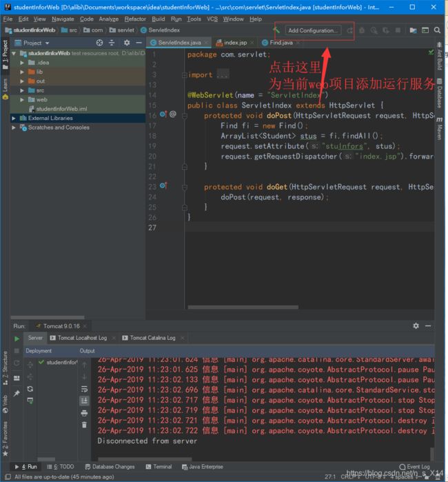Viewport: 448px width, 482px height.
Task: Toggle scroll to end in console
Action: pyautogui.click(x=84, y=401)
